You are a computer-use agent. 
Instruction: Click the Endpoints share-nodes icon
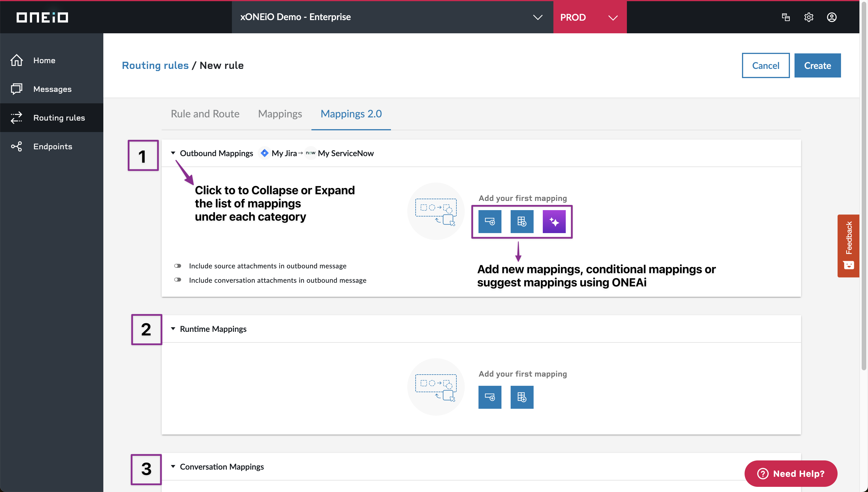coord(17,146)
